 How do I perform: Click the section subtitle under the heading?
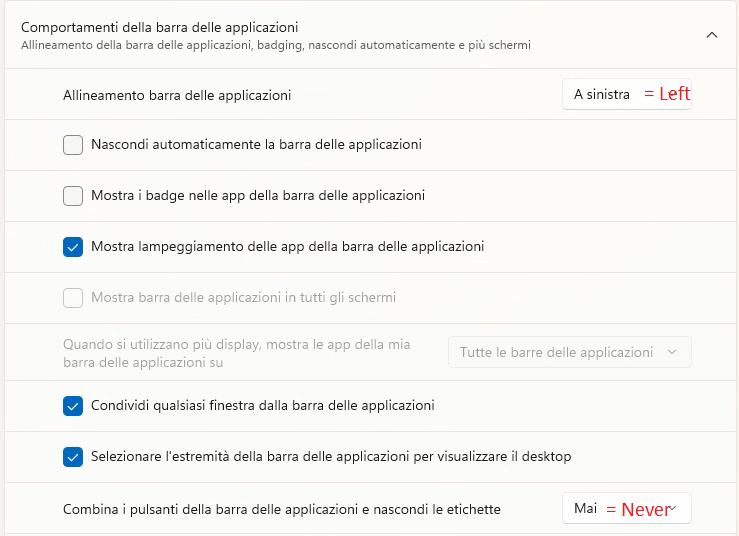(275, 46)
